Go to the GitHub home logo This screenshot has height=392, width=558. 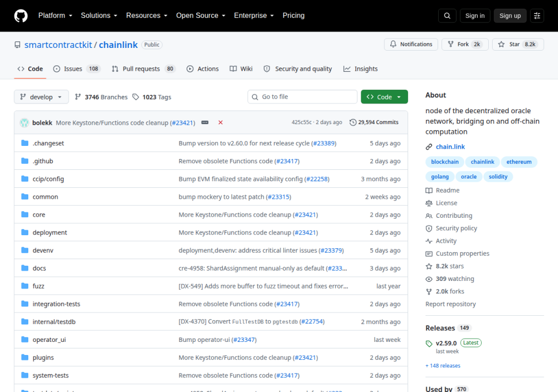(21, 16)
